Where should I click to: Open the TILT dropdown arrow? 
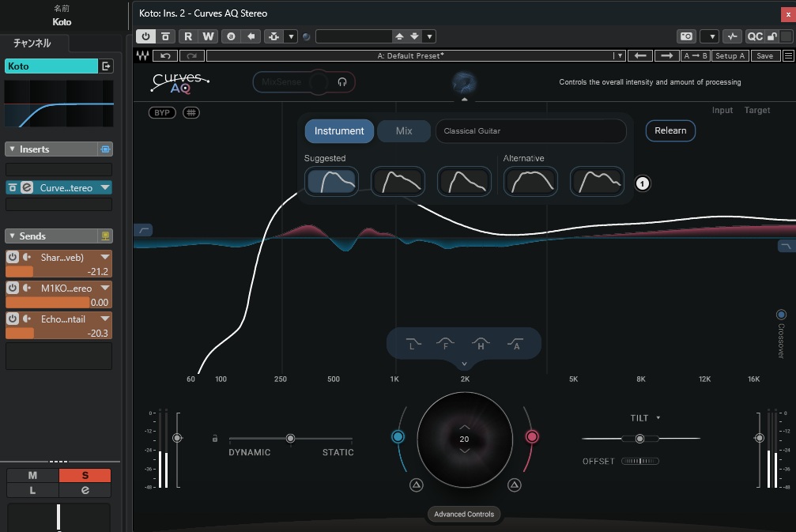tap(658, 418)
